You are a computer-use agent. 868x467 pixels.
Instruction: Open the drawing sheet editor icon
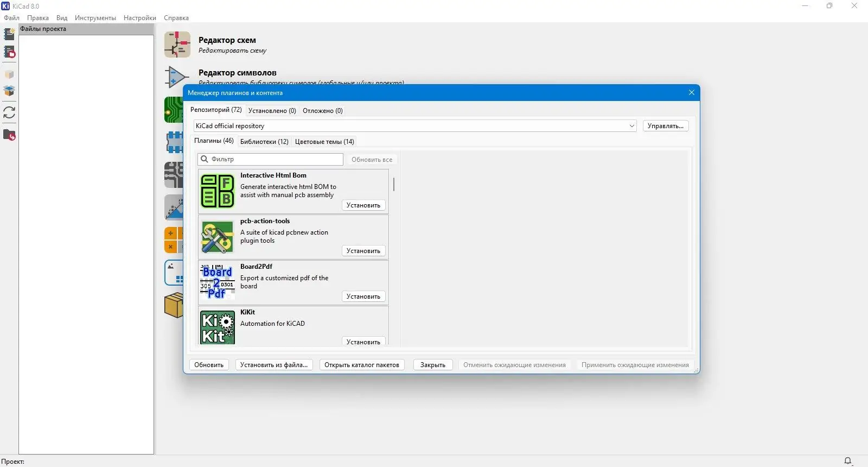[x=174, y=273]
